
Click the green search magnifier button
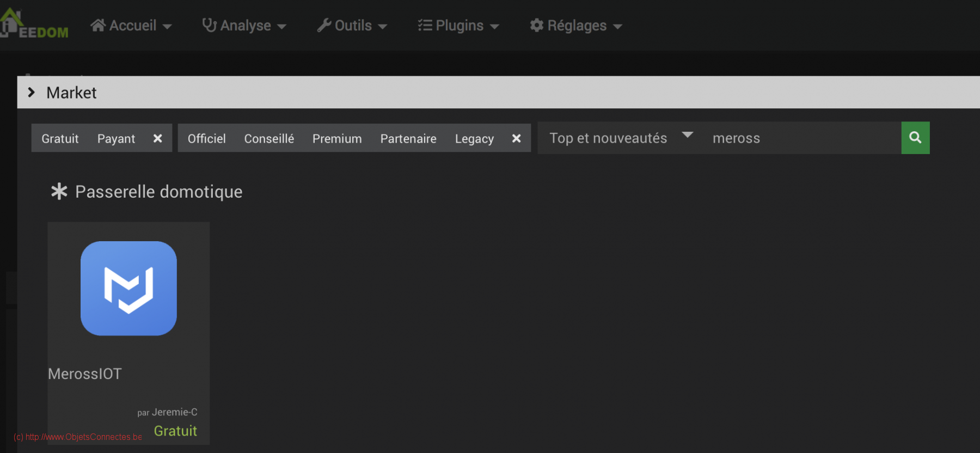click(x=915, y=138)
